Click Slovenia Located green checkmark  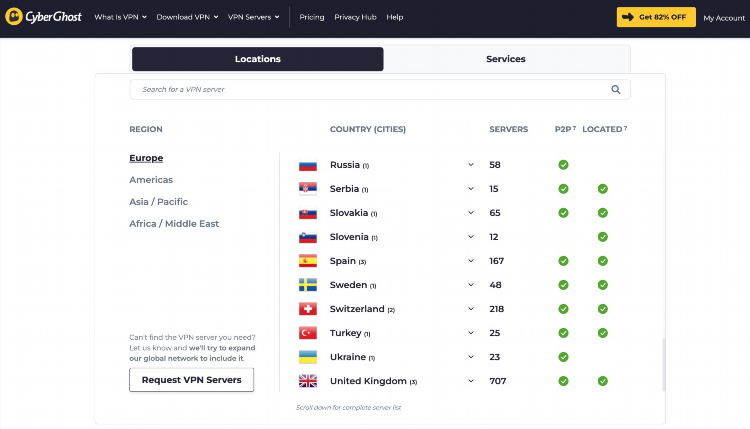pyautogui.click(x=603, y=237)
